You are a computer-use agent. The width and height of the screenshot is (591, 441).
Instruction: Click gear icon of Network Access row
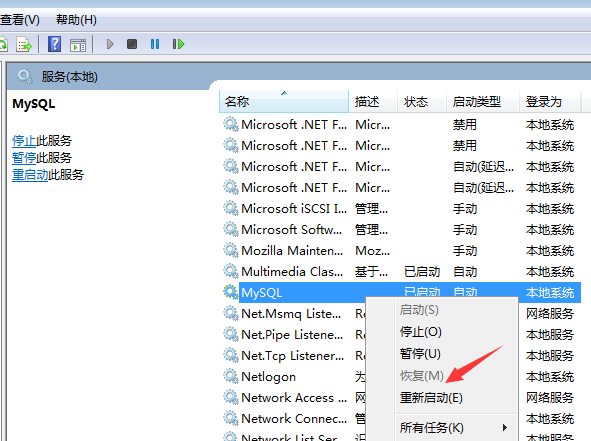230,397
